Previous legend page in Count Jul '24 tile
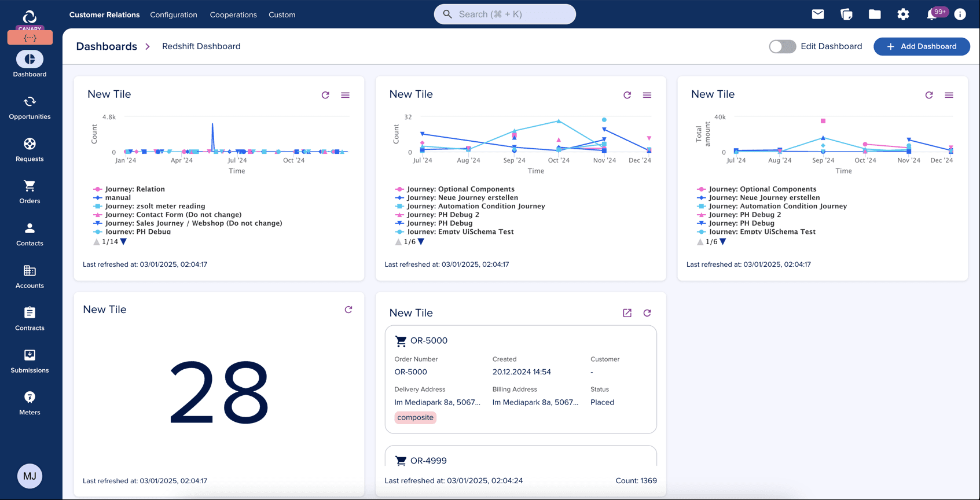Viewport: 980px width, 500px height. click(398, 242)
